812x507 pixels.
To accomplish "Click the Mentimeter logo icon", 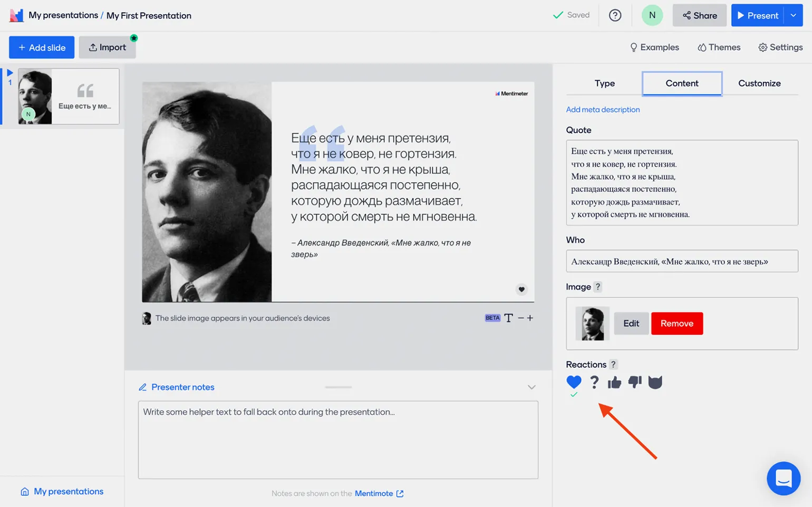I will coord(16,15).
